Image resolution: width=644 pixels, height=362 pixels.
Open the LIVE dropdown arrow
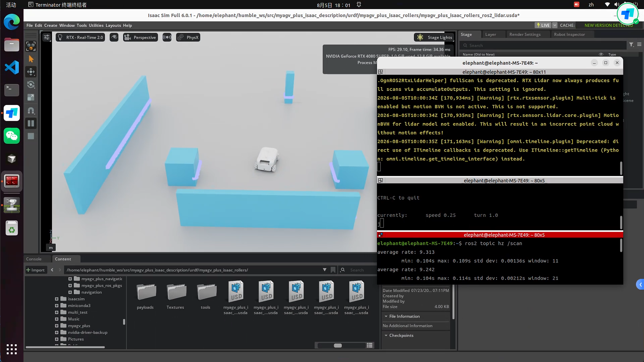[x=555, y=25]
